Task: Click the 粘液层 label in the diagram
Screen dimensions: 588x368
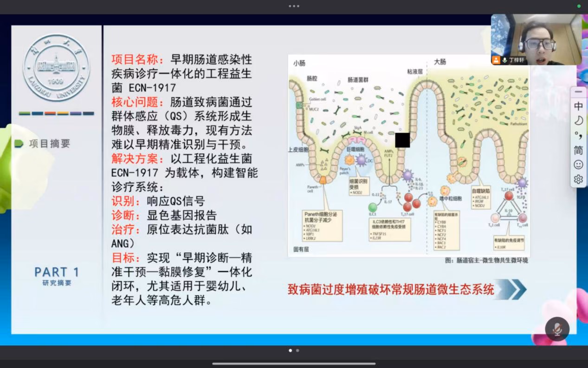Action: (x=414, y=72)
